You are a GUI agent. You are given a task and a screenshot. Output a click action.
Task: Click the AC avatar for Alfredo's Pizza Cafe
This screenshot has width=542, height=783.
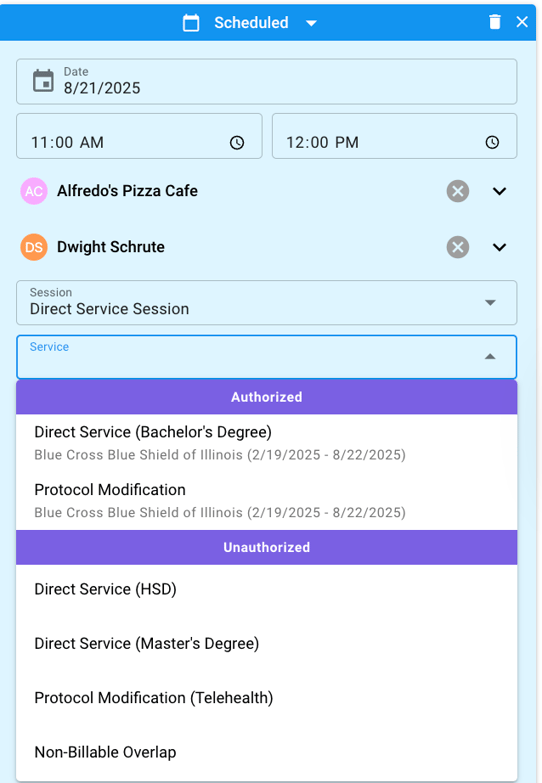pos(34,191)
